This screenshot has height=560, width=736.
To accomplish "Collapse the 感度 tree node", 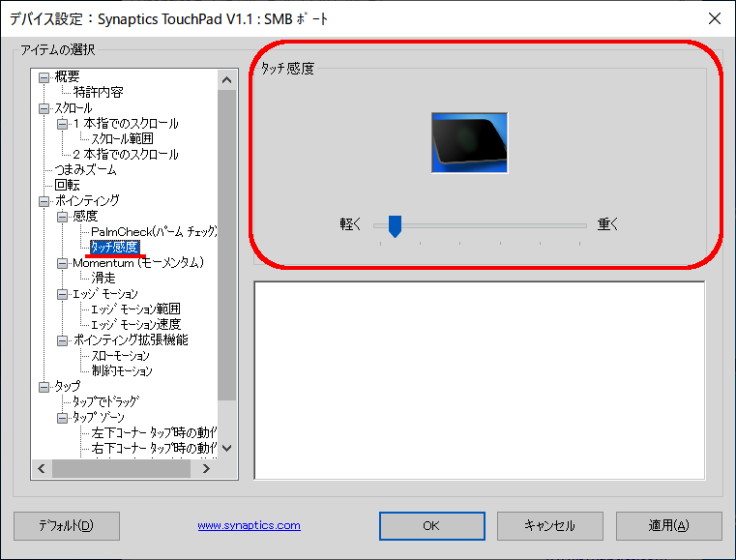I will click(62, 217).
